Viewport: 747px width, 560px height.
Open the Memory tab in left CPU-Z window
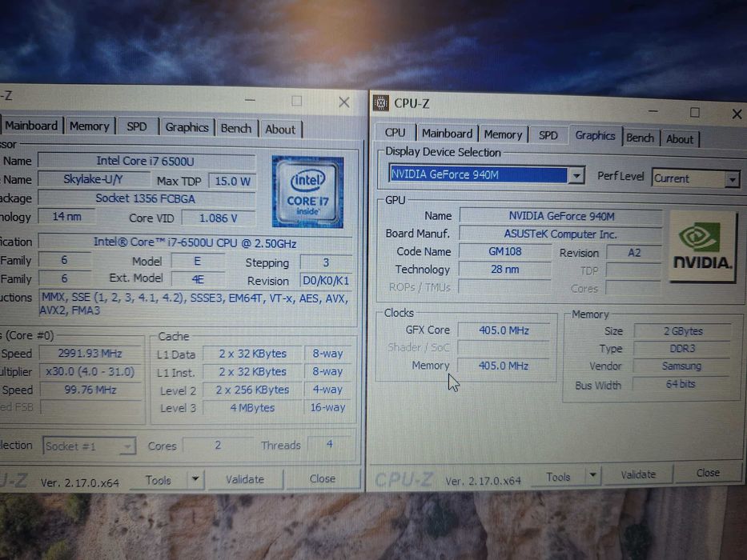tap(90, 126)
